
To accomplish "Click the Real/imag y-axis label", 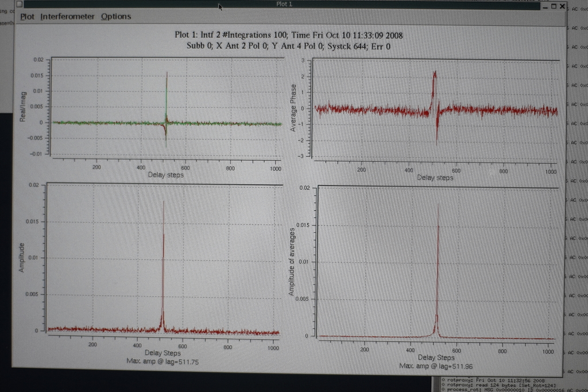I will coord(23,107).
